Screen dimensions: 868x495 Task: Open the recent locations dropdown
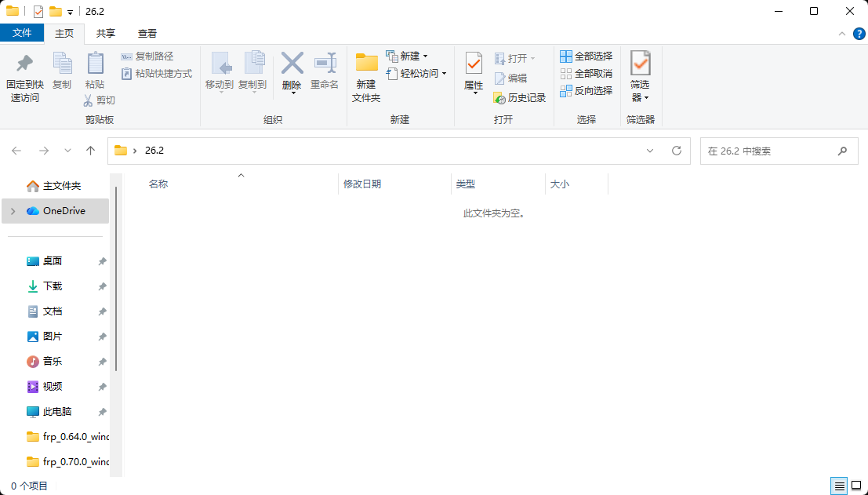pyautogui.click(x=67, y=151)
